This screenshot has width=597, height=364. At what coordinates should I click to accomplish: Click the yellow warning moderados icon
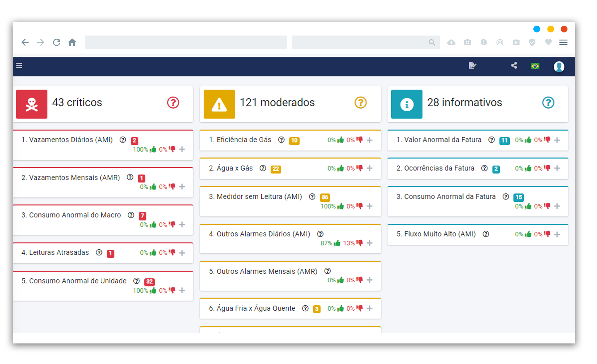click(219, 104)
